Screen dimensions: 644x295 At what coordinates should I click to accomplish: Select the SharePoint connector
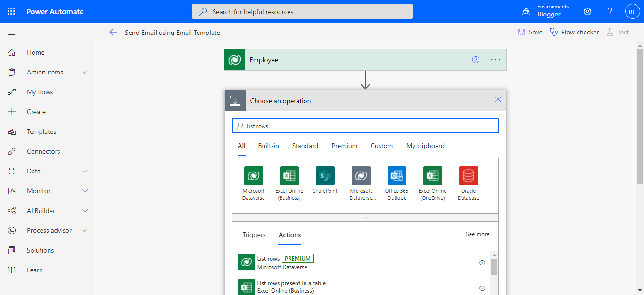point(325,180)
